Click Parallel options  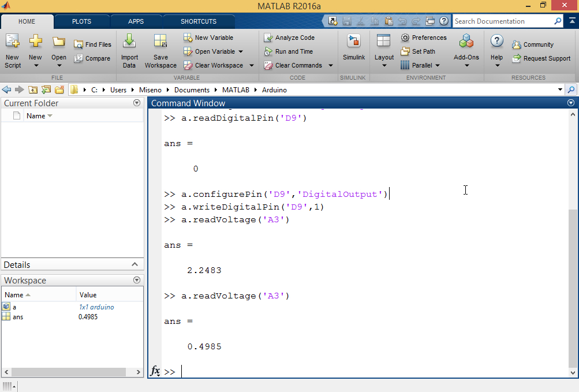coord(421,65)
